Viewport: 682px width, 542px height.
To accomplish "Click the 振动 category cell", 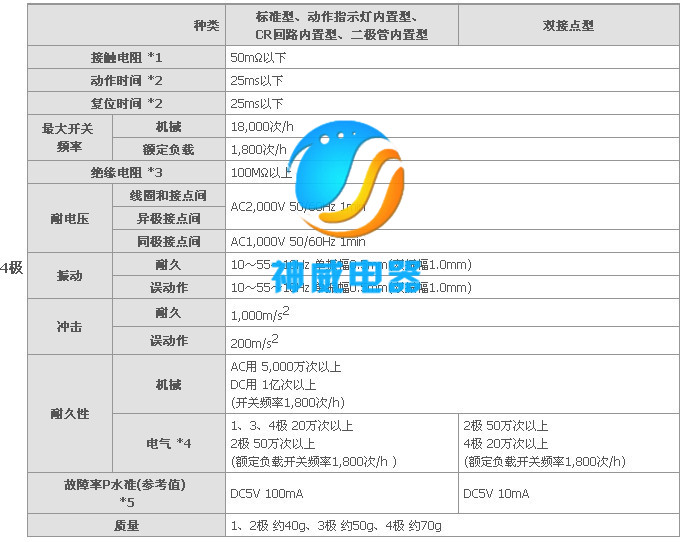I will (x=69, y=275).
